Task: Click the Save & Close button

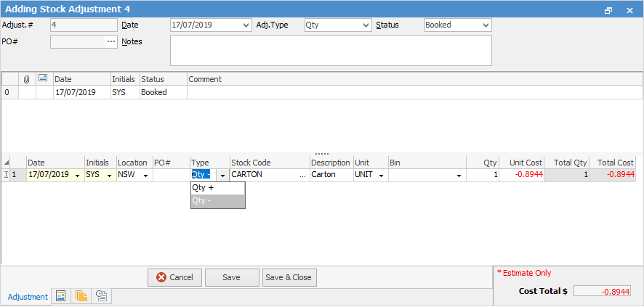Action: pyautogui.click(x=289, y=277)
